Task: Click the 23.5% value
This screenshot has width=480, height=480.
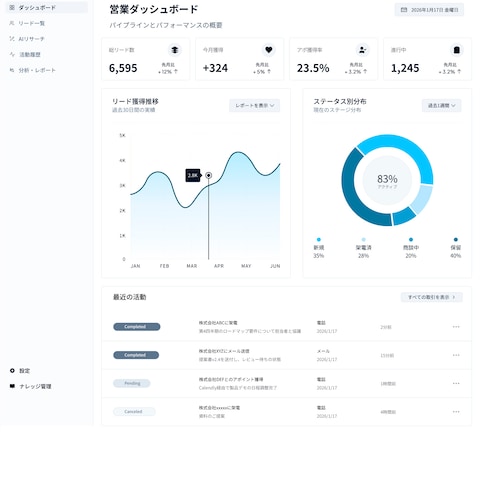Action: [313, 68]
